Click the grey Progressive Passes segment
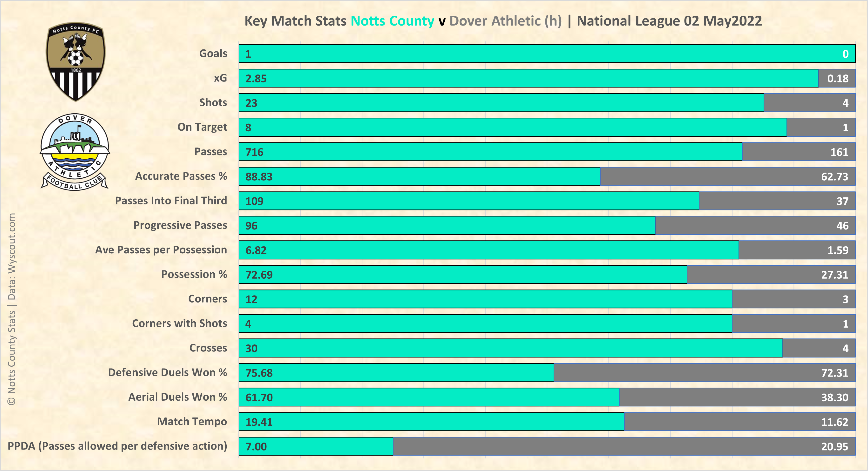This screenshot has height=471, width=868. click(755, 226)
